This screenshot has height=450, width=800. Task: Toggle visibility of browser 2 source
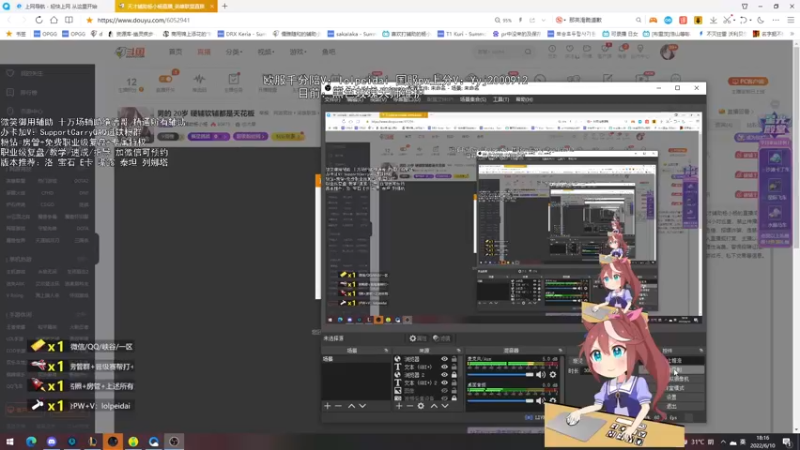coord(444,374)
